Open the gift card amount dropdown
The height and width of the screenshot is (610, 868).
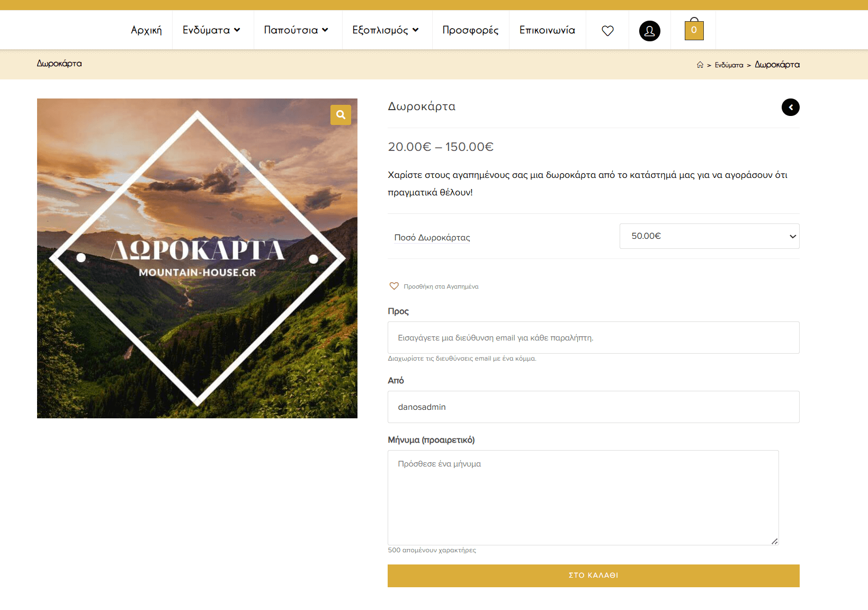pos(709,236)
